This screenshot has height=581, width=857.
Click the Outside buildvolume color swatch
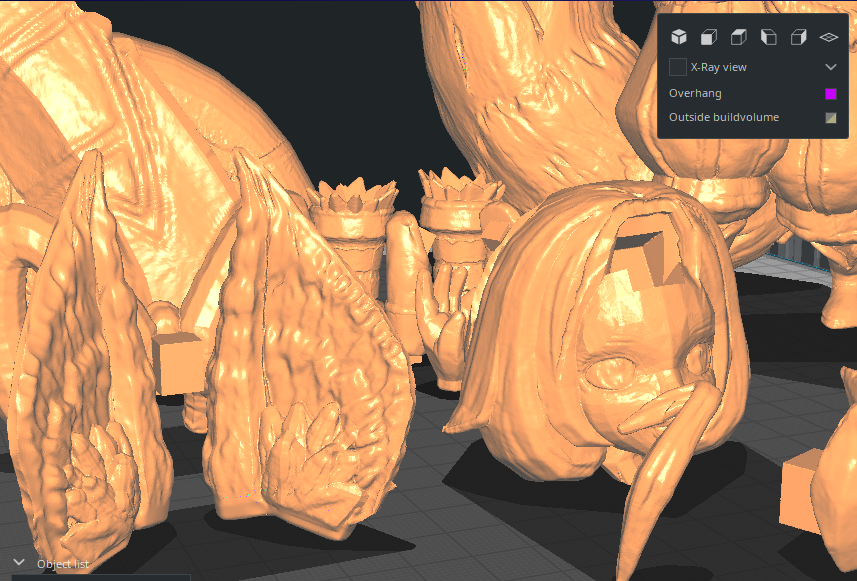[x=831, y=118]
